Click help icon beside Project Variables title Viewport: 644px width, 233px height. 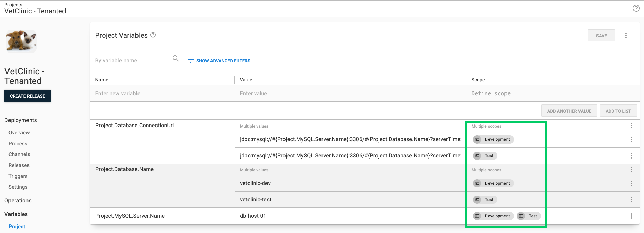click(153, 35)
